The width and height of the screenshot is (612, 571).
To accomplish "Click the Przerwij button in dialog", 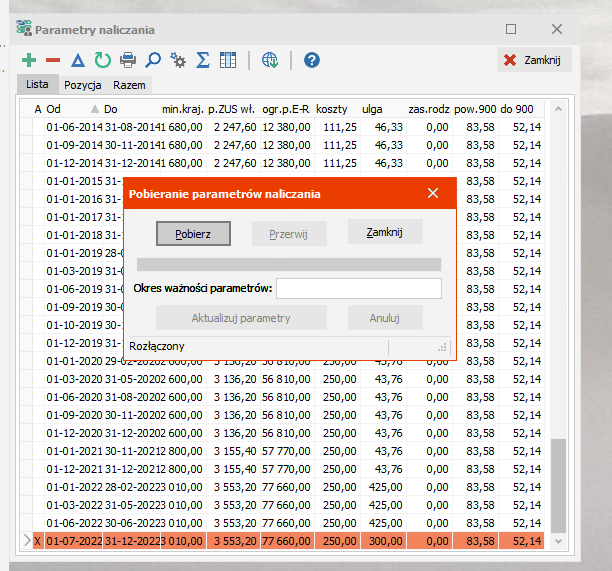I will (289, 234).
